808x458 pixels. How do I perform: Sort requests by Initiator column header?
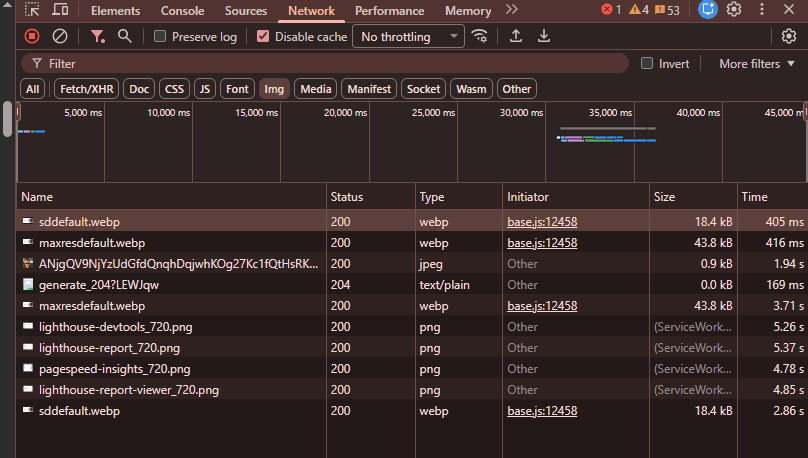[x=576, y=197]
